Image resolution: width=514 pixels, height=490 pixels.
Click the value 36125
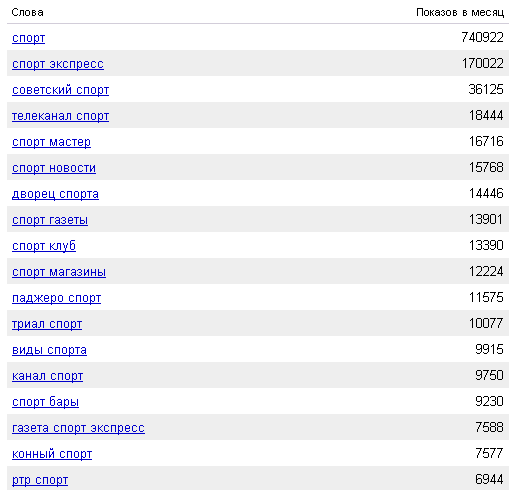click(x=486, y=89)
